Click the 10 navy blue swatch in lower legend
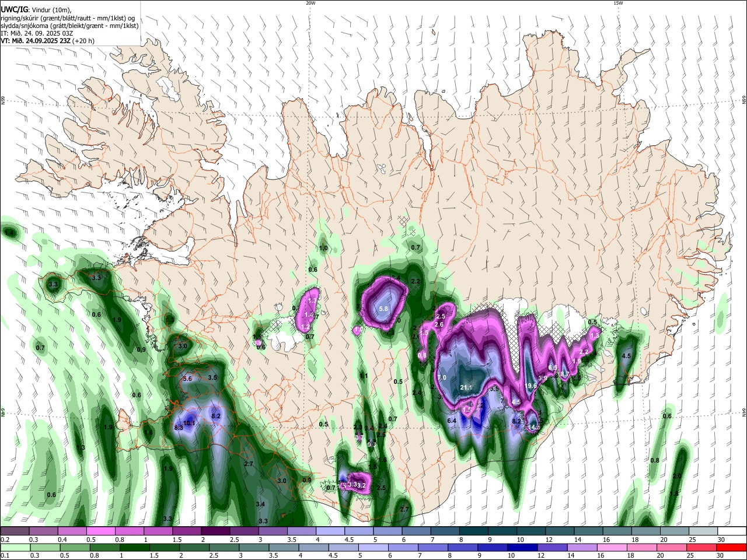Viewport: 747px width, 560px height. 522,547
